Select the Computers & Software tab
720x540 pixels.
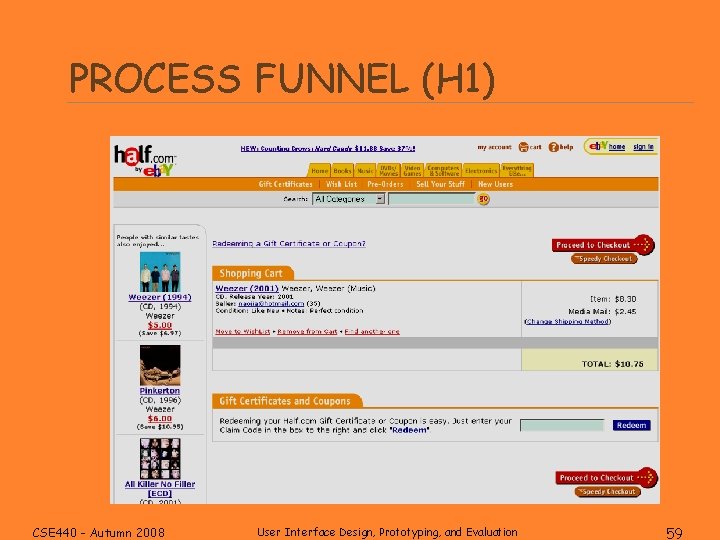(x=444, y=170)
